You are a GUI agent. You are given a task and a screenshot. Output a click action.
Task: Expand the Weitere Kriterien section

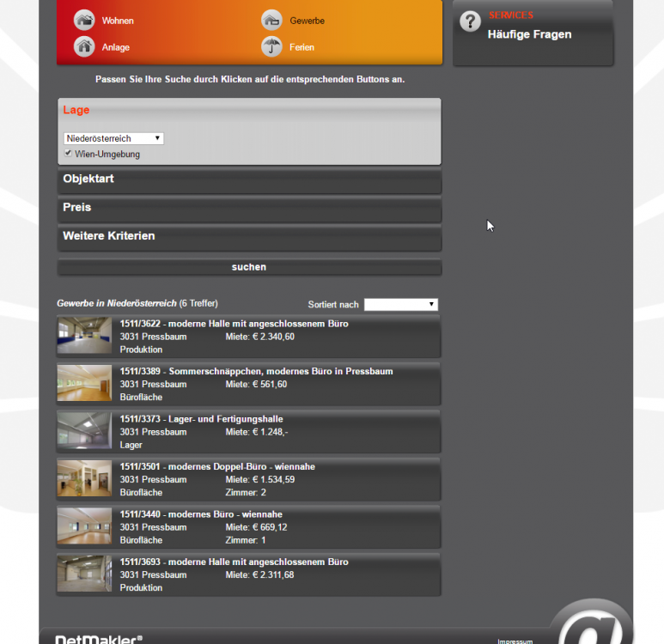(x=109, y=236)
